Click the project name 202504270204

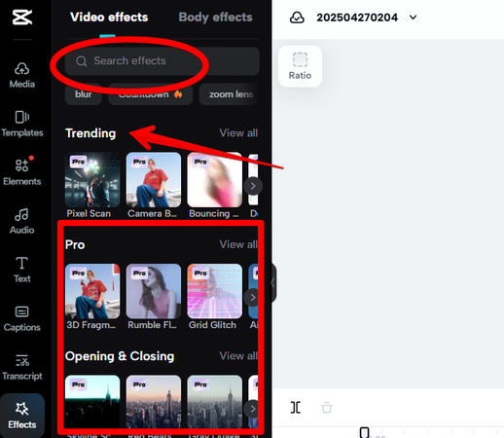(x=357, y=18)
